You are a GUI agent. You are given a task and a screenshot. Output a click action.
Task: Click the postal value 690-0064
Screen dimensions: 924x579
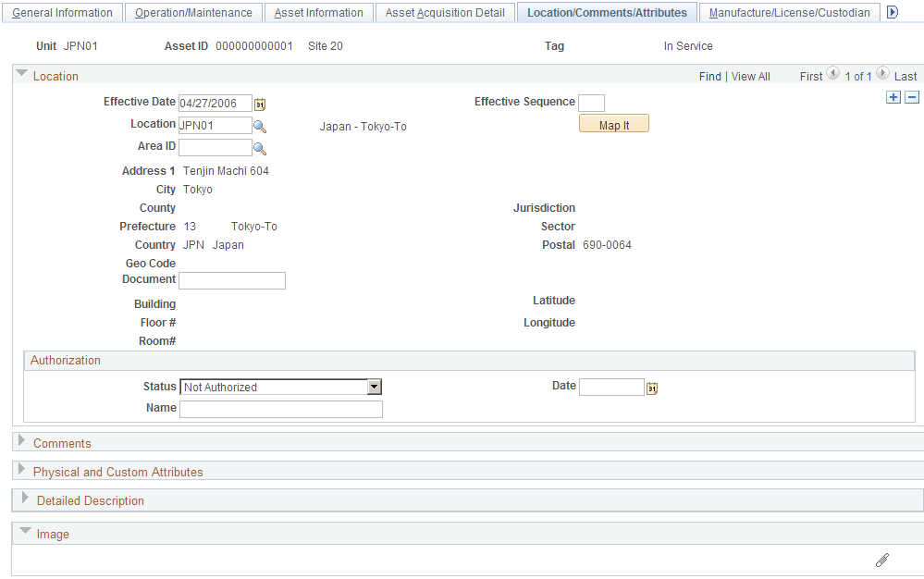pyautogui.click(x=607, y=245)
